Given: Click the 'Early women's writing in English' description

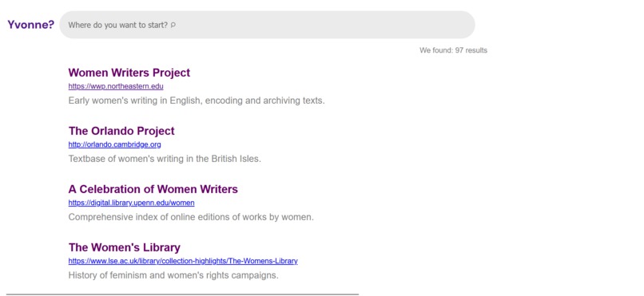Looking at the screenshot, I should [x=197, y=101].
